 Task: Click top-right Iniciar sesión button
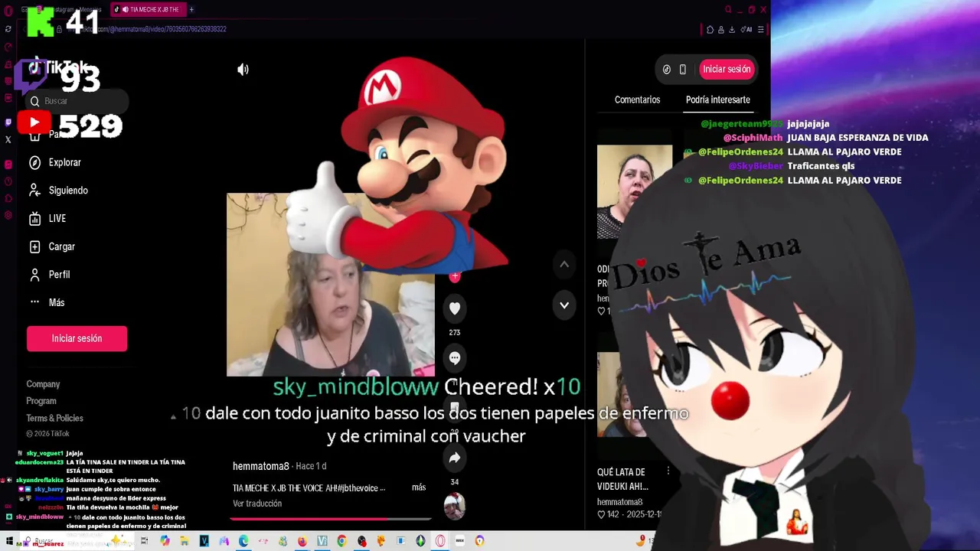[x=727, y=70]
